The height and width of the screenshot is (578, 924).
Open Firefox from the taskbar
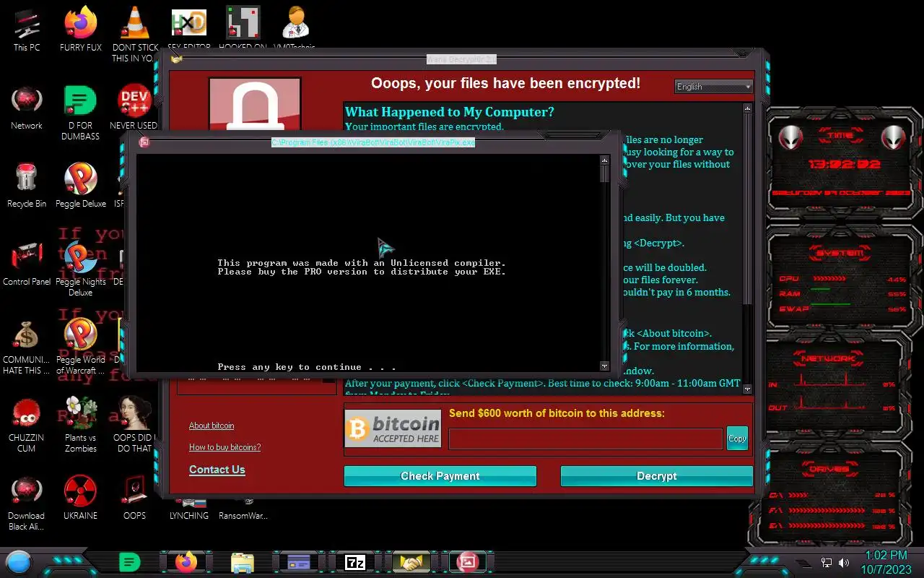(186, 561)
